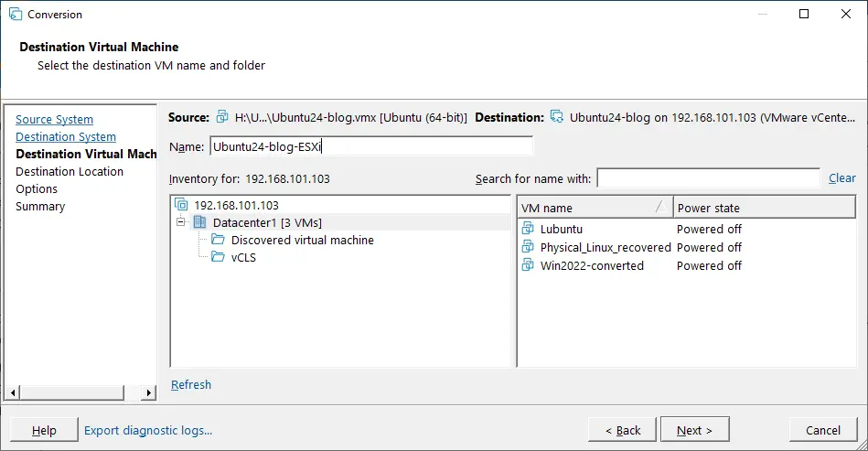Clear the name search filter
The width and height of the screenshot is (868, 451).
842,178
